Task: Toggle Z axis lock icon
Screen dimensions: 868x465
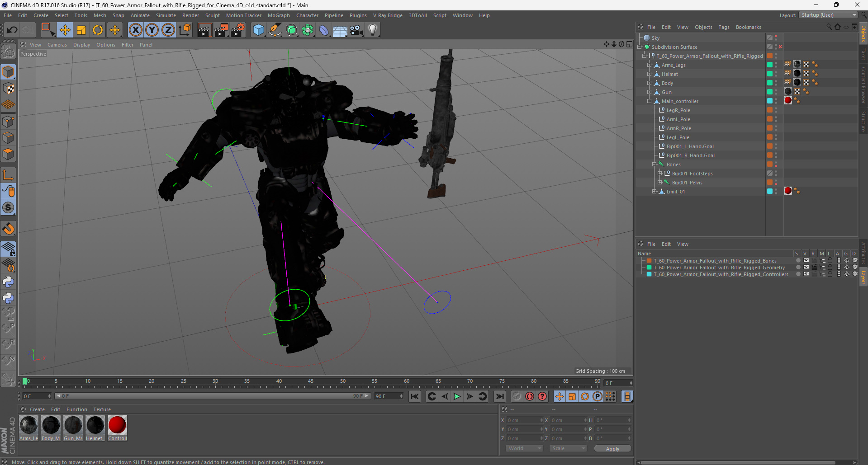Action: (168, 30)
